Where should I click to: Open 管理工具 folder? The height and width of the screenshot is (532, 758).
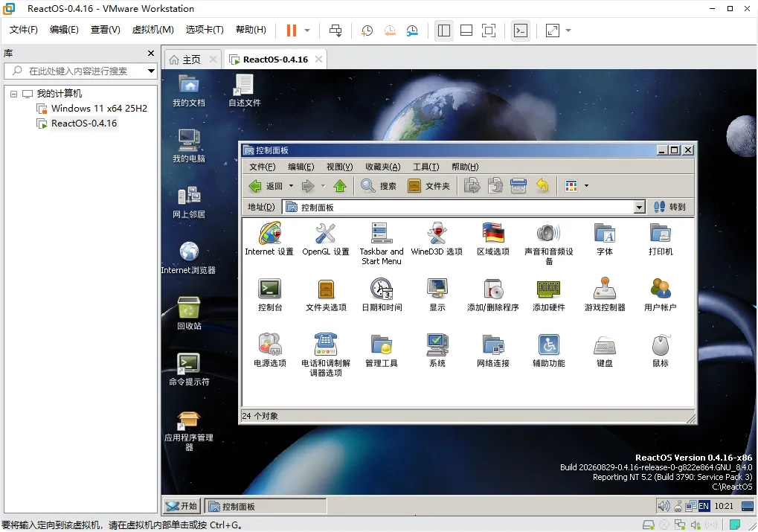point(382,350)
